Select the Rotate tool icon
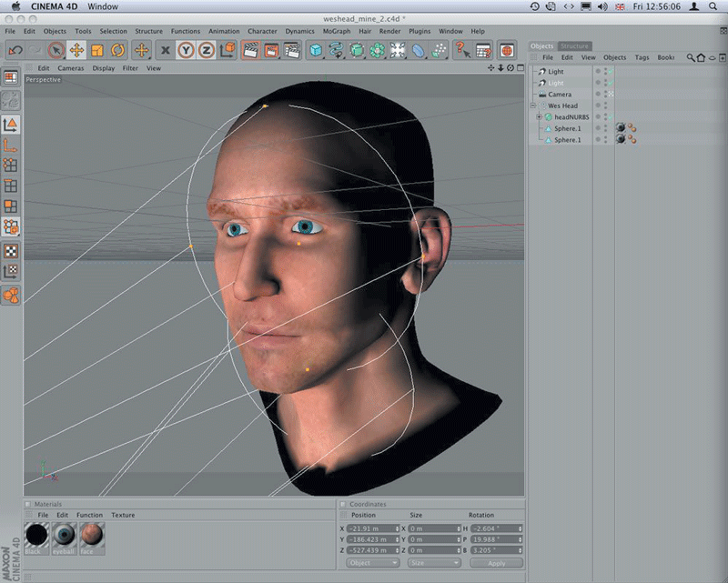The width and height of the screenshot is (728, 583). point(117,50)
